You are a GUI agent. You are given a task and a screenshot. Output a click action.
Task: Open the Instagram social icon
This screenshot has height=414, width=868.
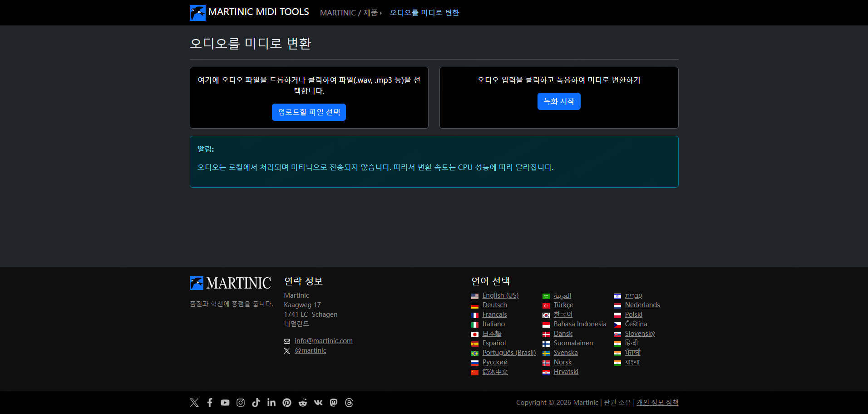[x=241, y=403]
